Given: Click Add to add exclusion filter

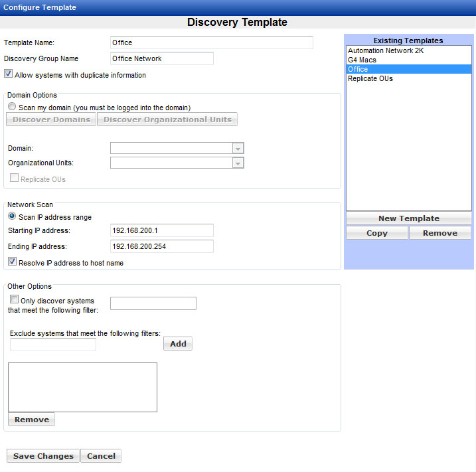Looking at the screenshot, I should pyautogui.click(x=178, y=344).
